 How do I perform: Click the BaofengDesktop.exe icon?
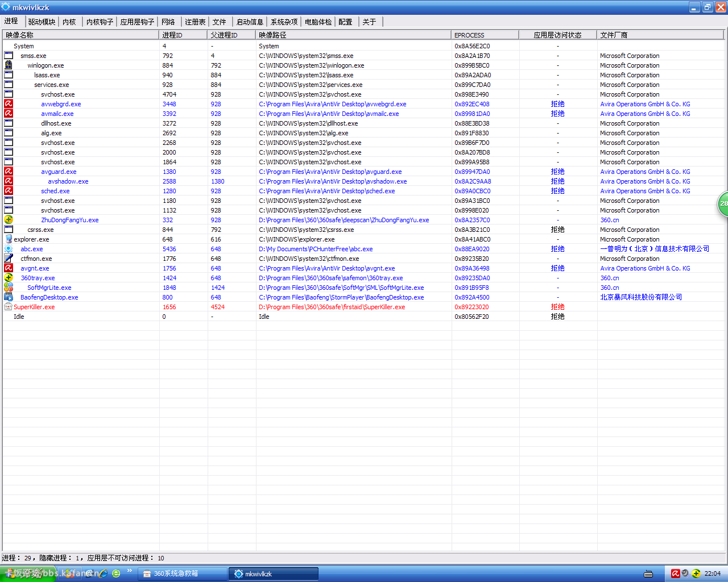(x=9, y=297)
